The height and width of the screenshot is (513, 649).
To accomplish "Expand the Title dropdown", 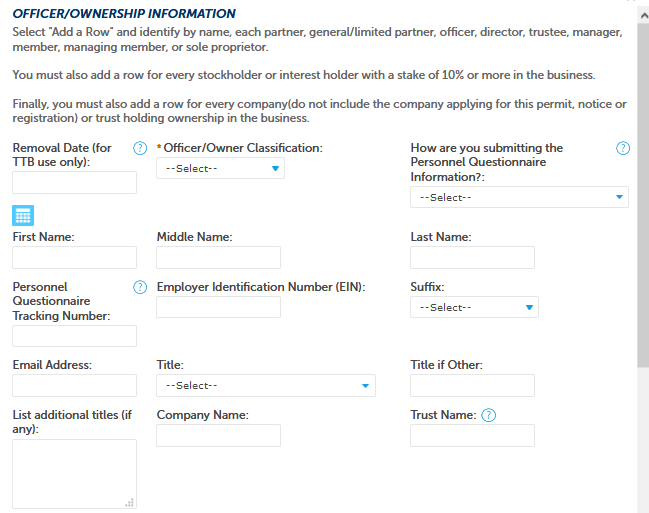I will tap(266, 385).
